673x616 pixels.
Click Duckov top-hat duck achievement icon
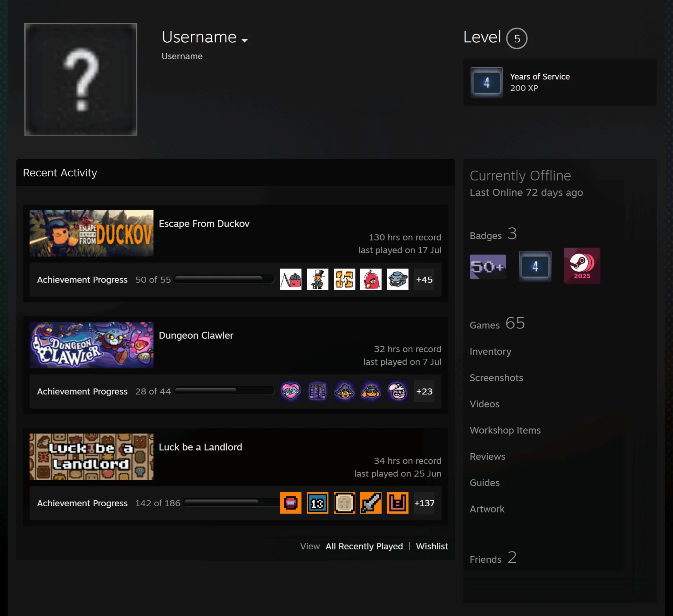click(318, 279)
